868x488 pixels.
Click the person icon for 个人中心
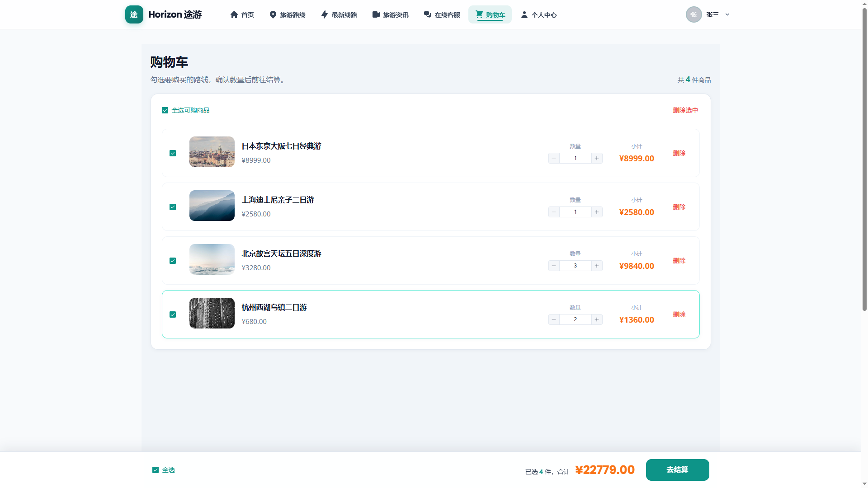tap(524, 14)
